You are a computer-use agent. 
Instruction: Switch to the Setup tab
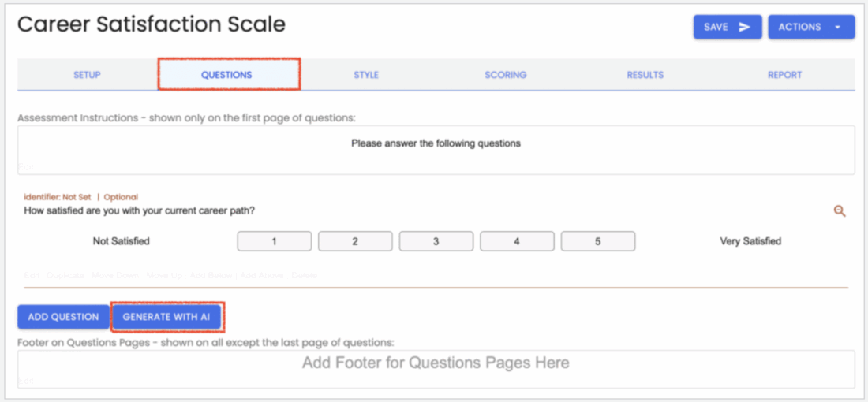[87, 75]
